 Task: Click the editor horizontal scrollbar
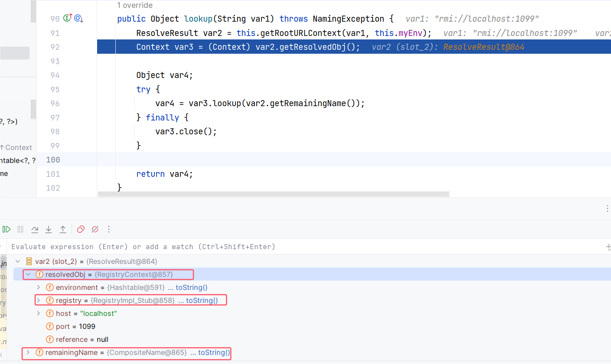pyautogui.click(x=274, y=195)
